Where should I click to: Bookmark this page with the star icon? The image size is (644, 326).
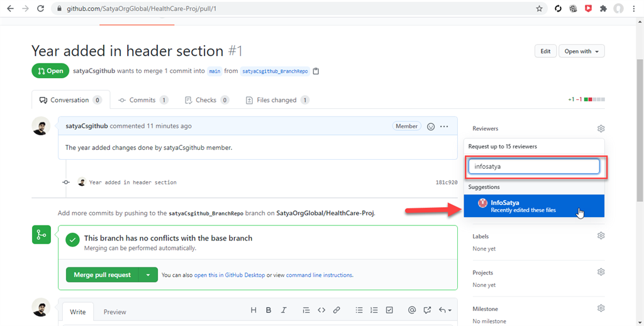(539, 9)
